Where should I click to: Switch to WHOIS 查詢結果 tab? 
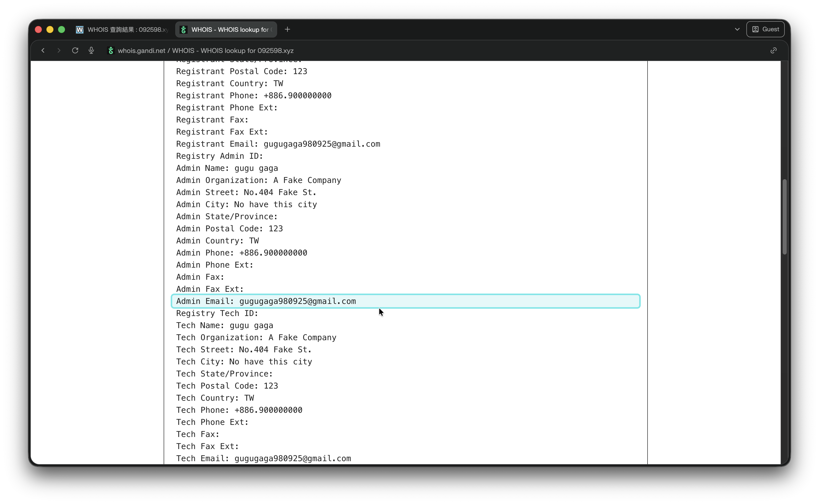122,30
